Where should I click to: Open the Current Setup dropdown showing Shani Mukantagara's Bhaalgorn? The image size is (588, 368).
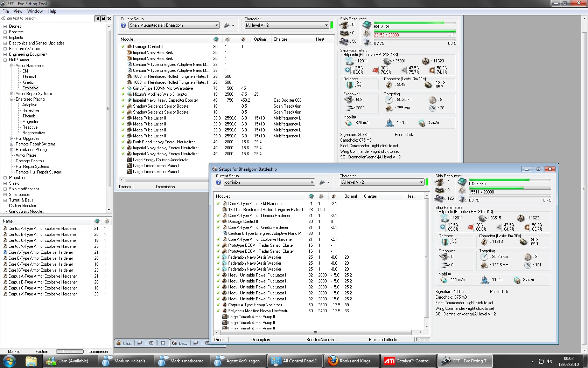click(x=174, y=25)
